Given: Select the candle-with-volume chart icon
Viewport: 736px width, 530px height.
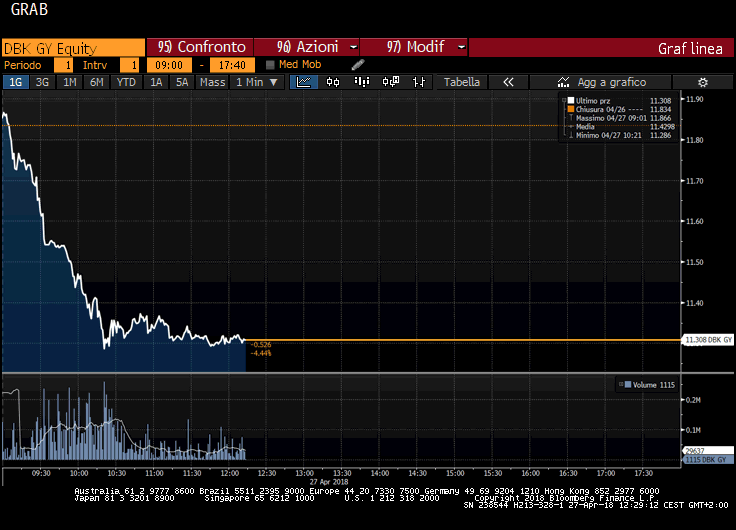Looking at the screenshot, I should (391, 82).
